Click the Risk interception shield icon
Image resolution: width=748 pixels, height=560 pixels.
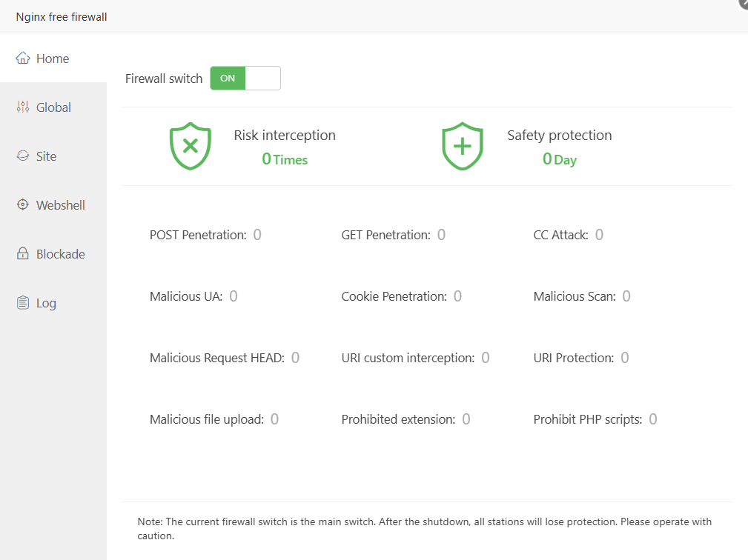(x=191, y=146)
